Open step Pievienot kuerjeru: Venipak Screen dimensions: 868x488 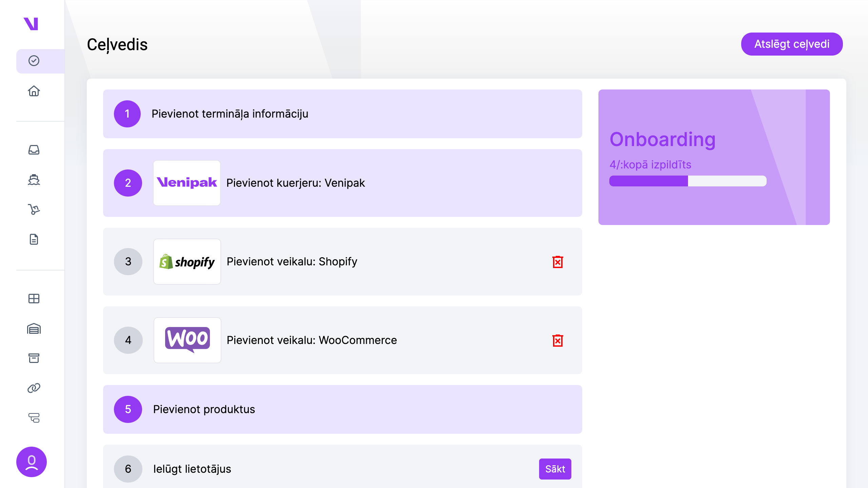click(342, 183)
